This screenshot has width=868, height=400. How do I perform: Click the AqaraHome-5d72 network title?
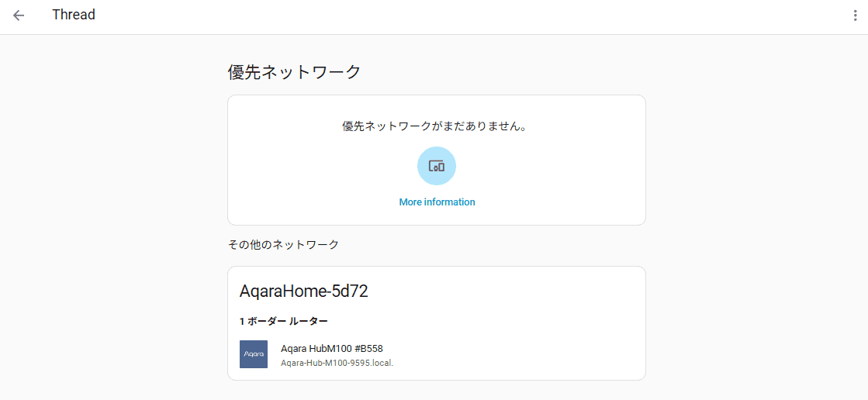tap(304, 291)
